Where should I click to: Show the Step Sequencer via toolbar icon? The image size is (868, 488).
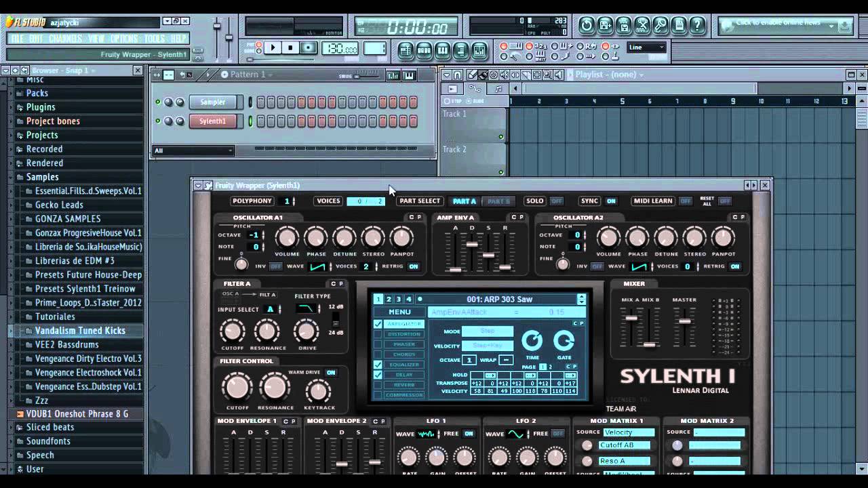pyautogui.click(x=425, y=49)
